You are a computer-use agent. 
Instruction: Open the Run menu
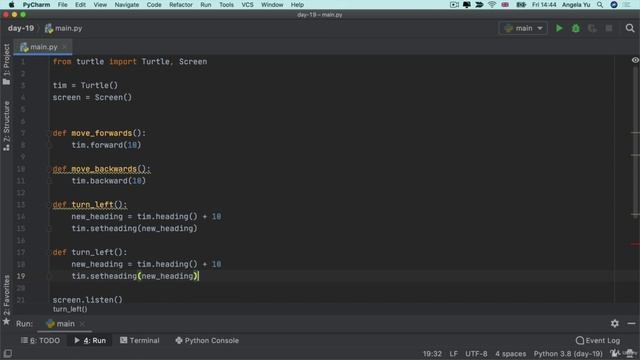(x=206, y=4)
